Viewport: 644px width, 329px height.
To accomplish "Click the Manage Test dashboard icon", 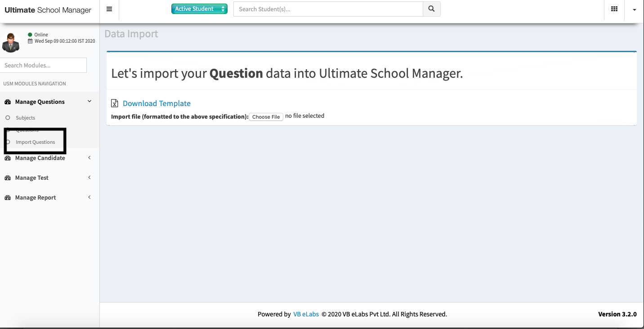I will click(x=8, y=178).
